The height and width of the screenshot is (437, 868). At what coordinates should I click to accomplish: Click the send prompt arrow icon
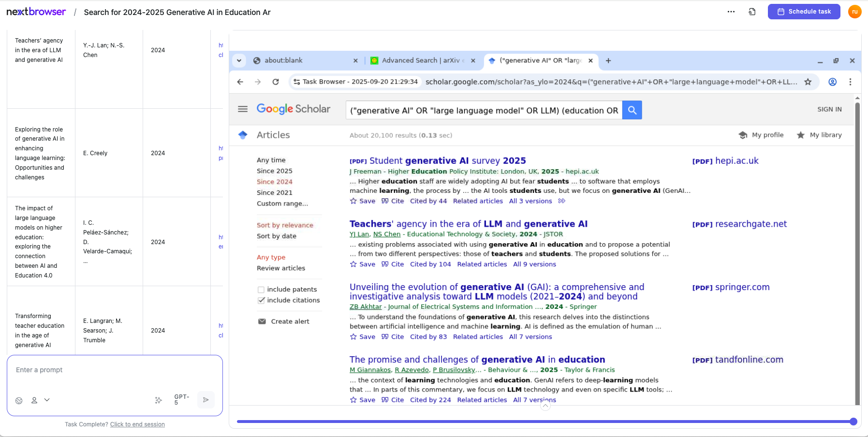pos(206,400)
